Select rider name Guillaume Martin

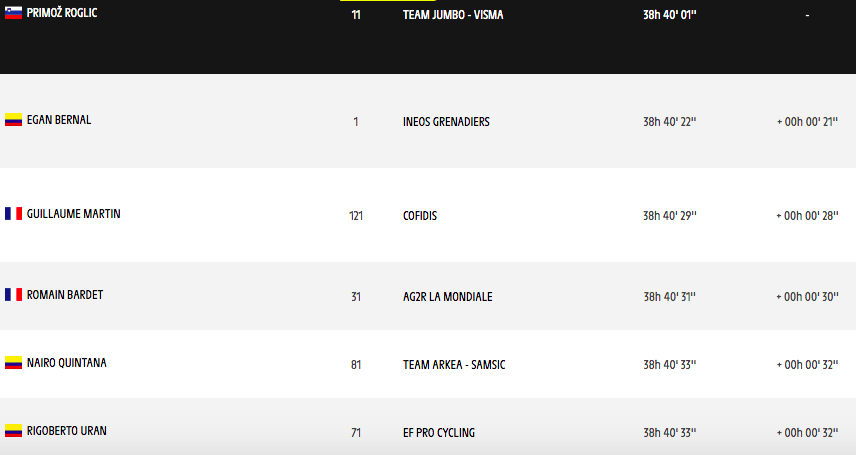tap(73, 214)
